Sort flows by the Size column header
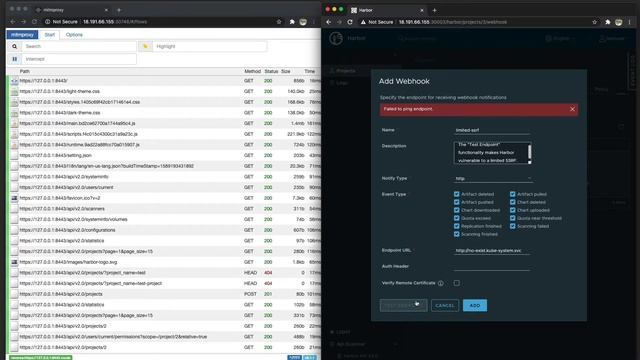Viewport: 640px width, 360px height. tap(286, 71)
